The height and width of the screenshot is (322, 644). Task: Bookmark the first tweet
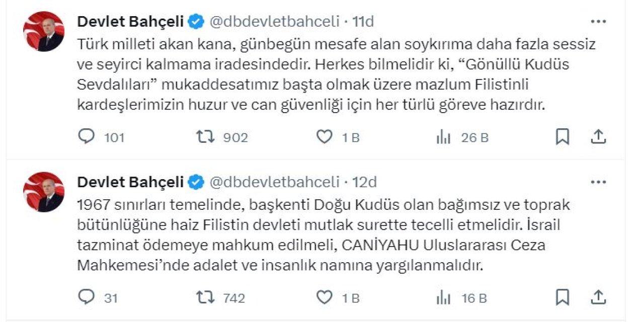click(x=561, y=135)
